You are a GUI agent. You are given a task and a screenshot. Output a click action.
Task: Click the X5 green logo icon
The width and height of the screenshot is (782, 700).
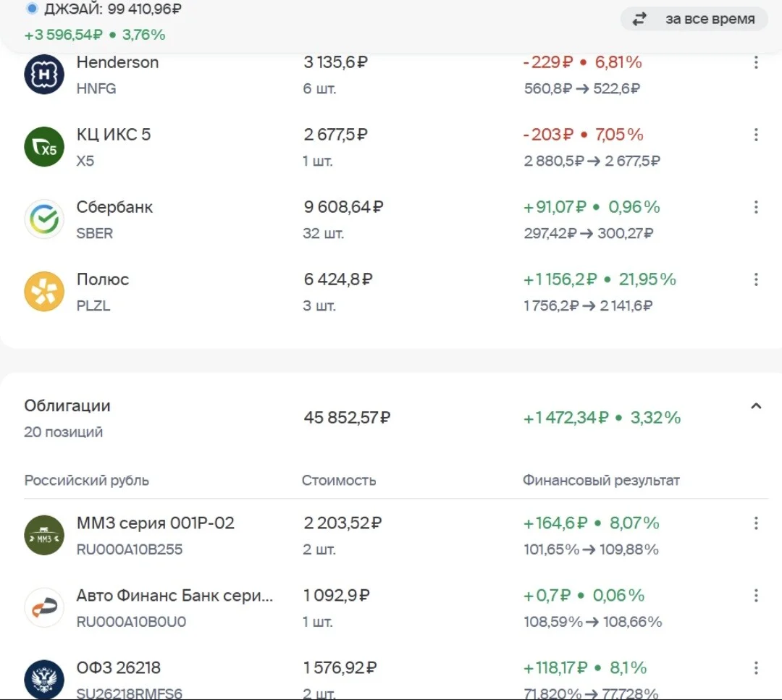44,147
